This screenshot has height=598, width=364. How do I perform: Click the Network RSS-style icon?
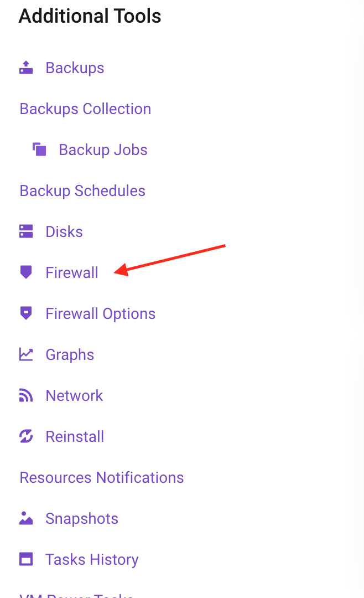pos(26,395)
